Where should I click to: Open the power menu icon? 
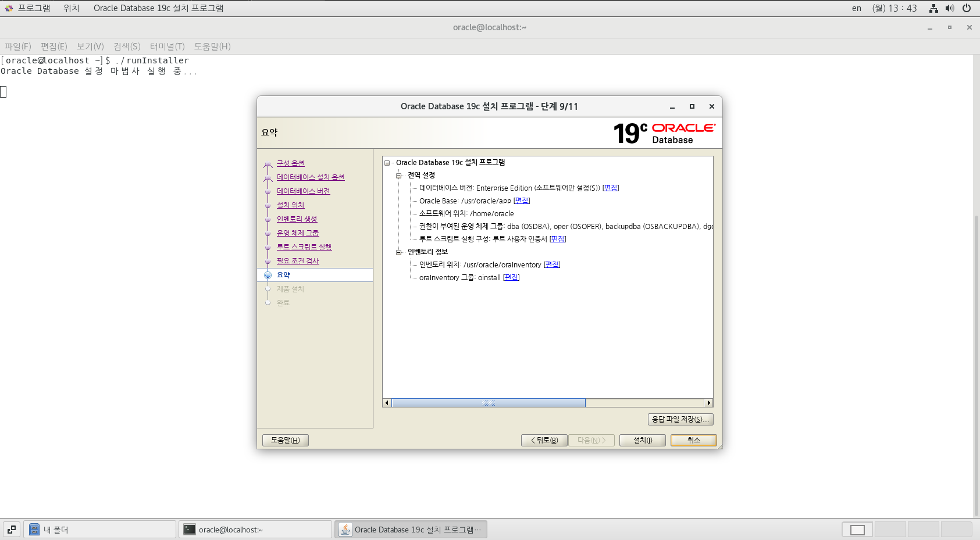967,8
